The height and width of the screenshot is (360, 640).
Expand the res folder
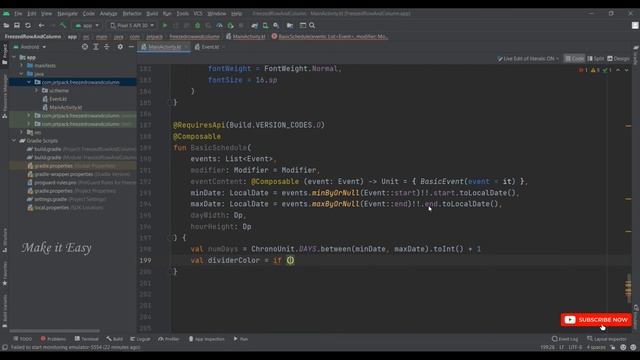click(22, 132)
